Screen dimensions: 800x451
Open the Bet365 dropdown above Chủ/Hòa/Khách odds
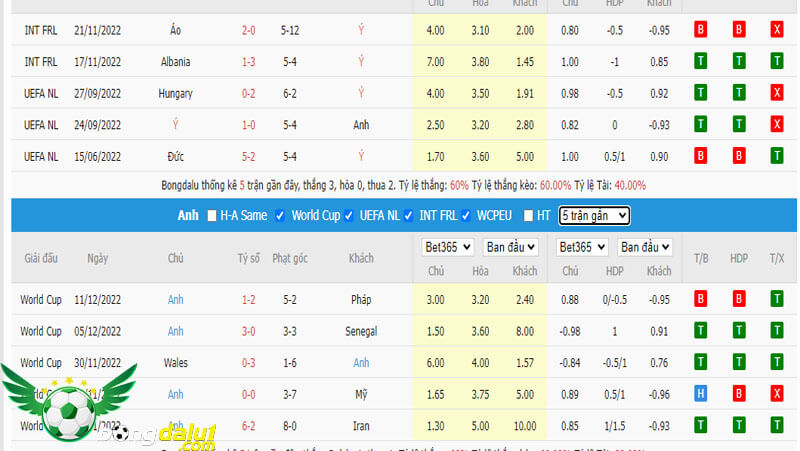[447, 247]
